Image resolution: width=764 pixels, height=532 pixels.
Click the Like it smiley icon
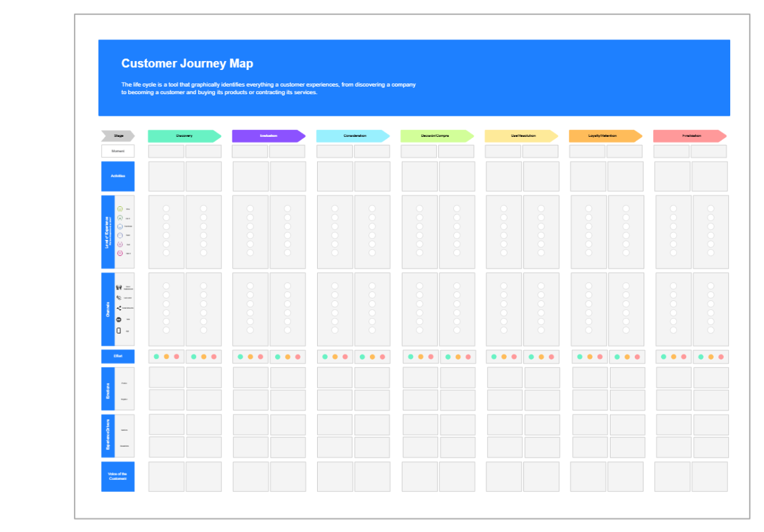pos(119,218)
